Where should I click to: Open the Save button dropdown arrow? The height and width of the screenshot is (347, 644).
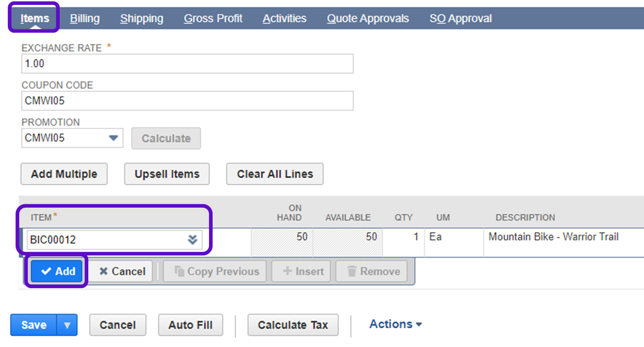pos(67,325)
